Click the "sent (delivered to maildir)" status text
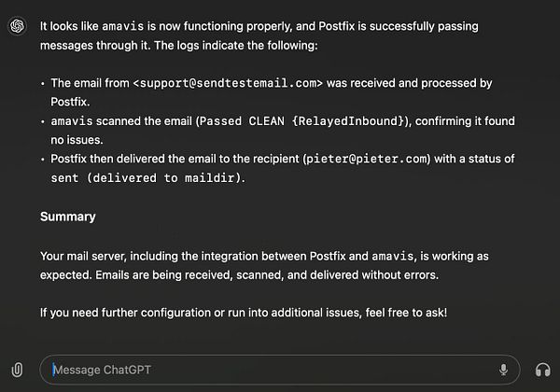 pyautogui.click(x=147, y=177)
